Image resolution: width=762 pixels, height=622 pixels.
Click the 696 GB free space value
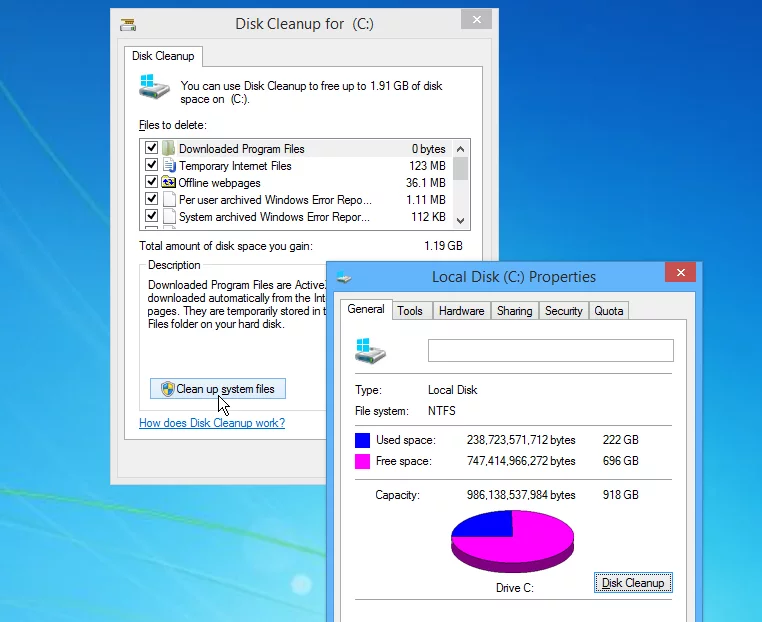point(621,461)
